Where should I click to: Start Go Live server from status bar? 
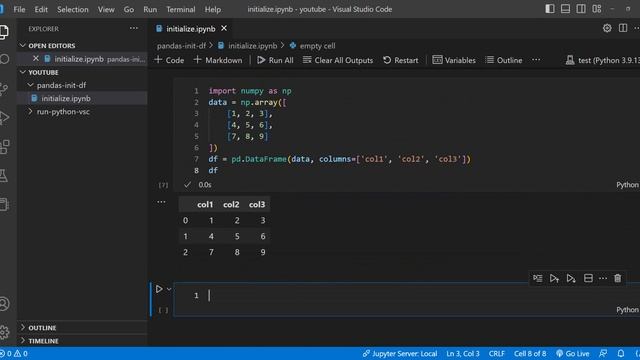tap(573, 353)
